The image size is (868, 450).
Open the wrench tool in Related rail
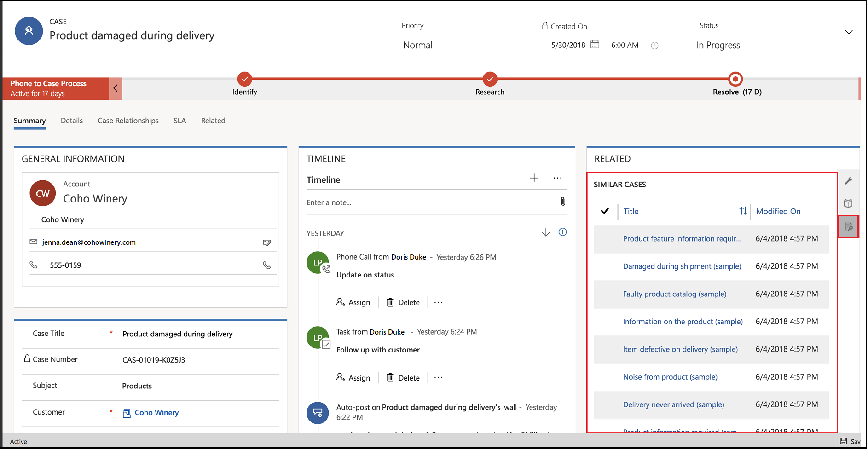(849, 181)
